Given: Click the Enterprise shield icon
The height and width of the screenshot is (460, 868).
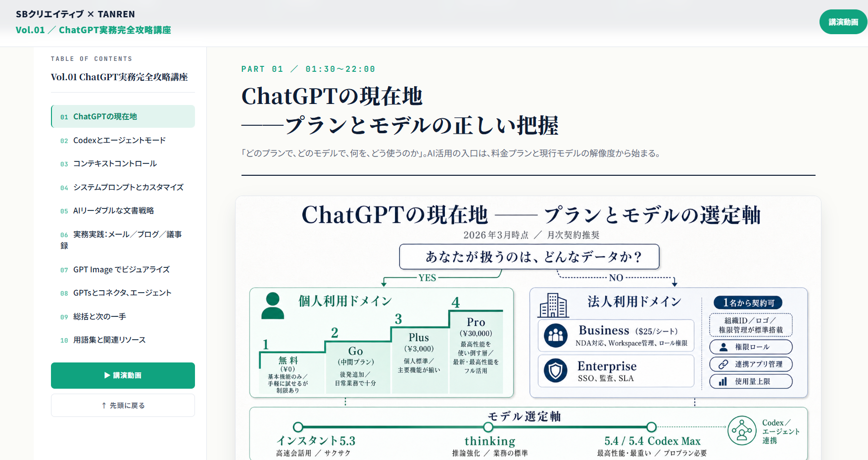Looking at the screenshot, I should [x=556, y=370].
